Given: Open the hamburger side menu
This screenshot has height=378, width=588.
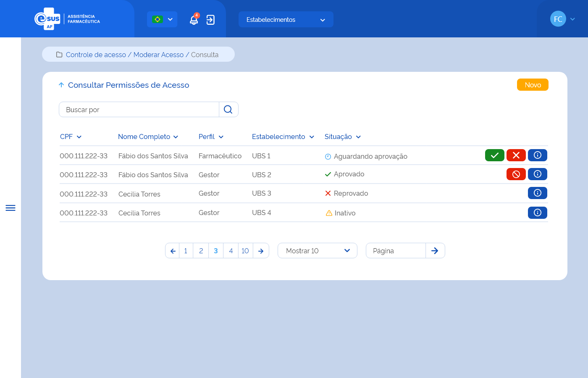Looking at the screenshot, I should click(x=10, y=208).
